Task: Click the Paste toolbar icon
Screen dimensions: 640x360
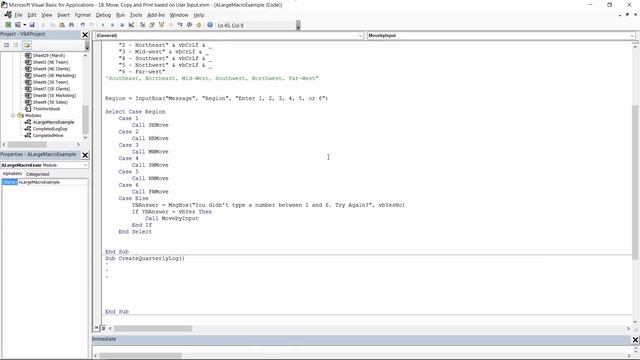Action: tap(62, 25)
